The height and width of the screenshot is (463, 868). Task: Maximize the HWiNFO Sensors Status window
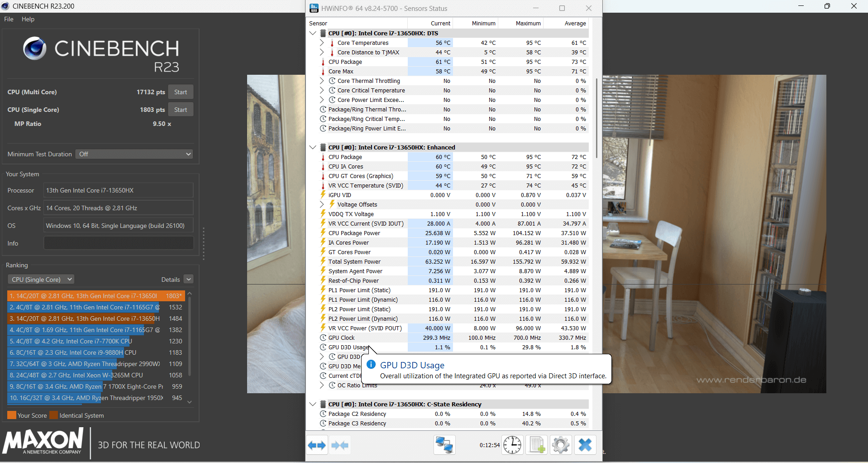tap(562, 8)
